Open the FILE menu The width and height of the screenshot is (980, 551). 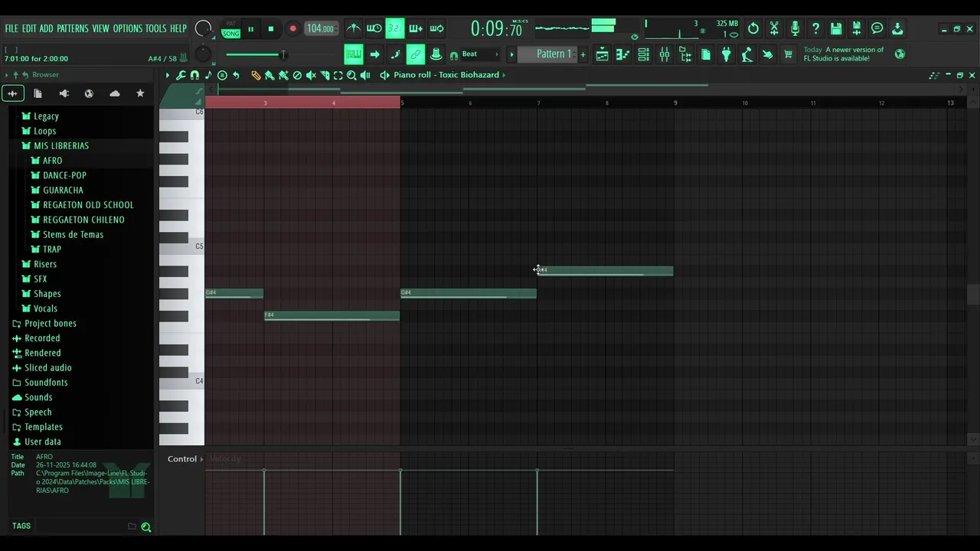tap(11, 29)
